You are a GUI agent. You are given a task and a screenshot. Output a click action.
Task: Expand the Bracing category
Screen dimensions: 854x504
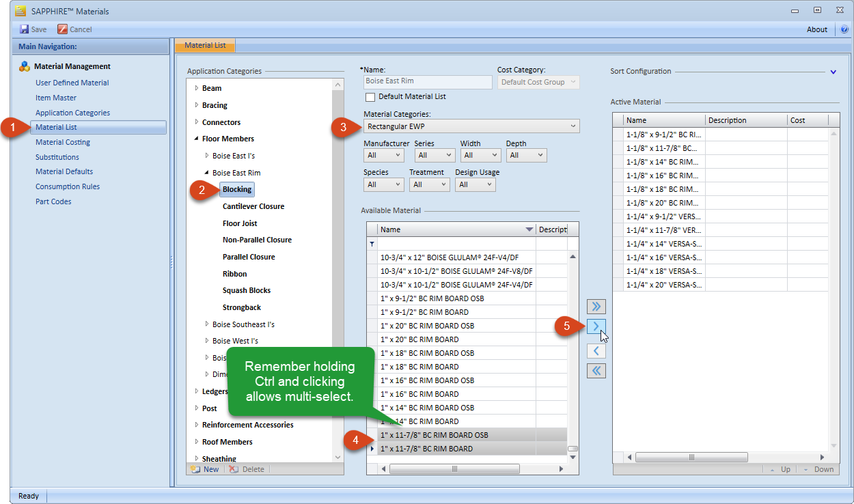click(x=197, y=105)
